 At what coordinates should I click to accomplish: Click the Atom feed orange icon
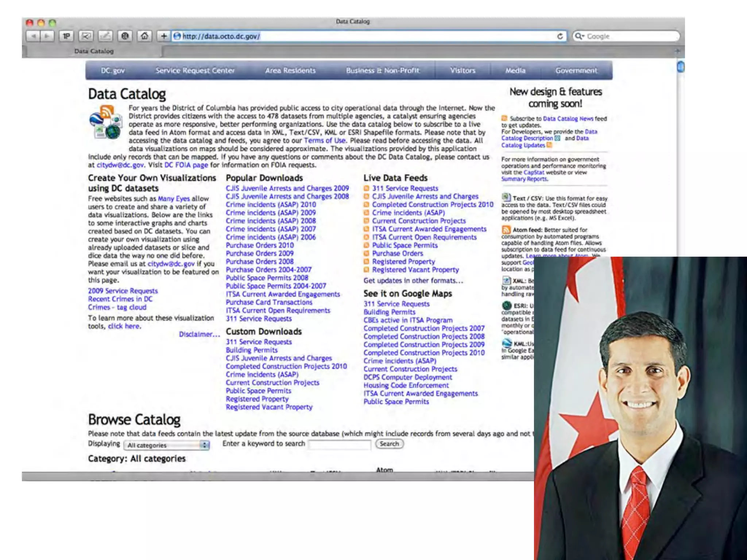click(506, 230)
